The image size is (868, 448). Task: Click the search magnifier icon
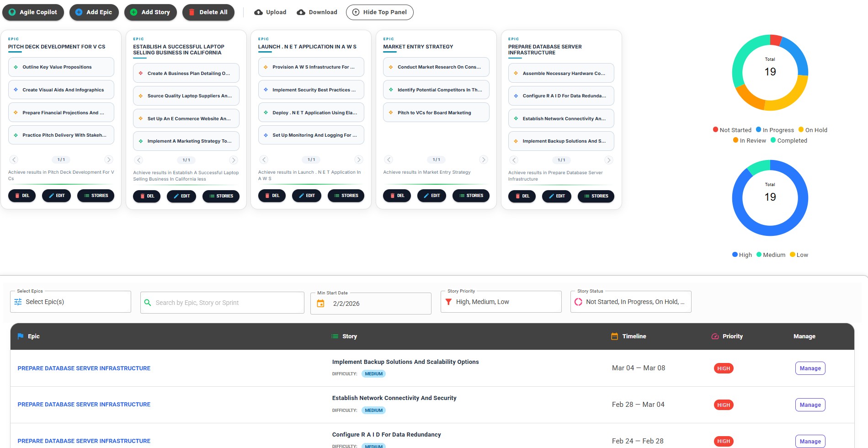pyautogui.click(x=148, y=302)
